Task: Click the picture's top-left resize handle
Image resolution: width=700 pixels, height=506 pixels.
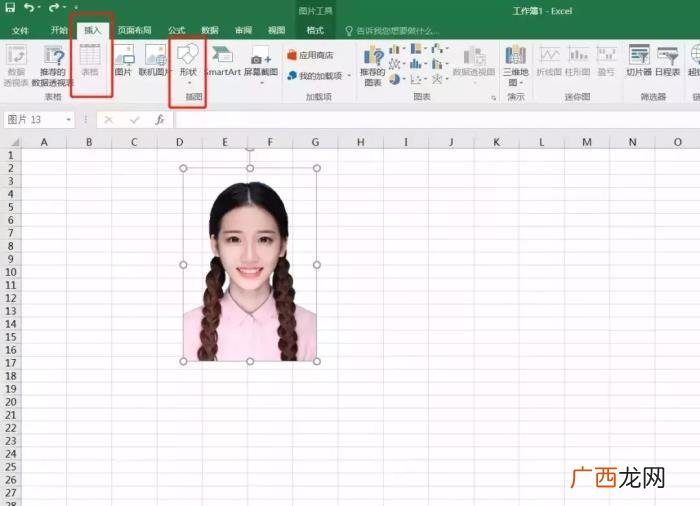Action: 183,168
